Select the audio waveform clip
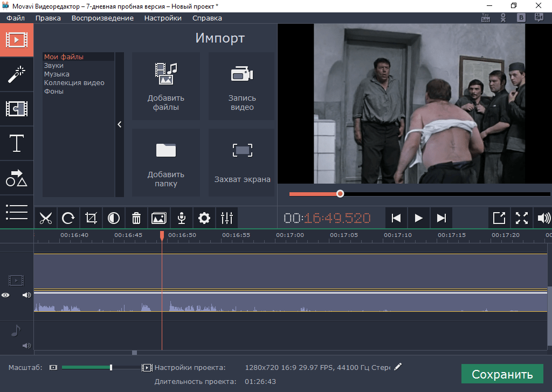The image size is (552, 392). pos(291,303)
